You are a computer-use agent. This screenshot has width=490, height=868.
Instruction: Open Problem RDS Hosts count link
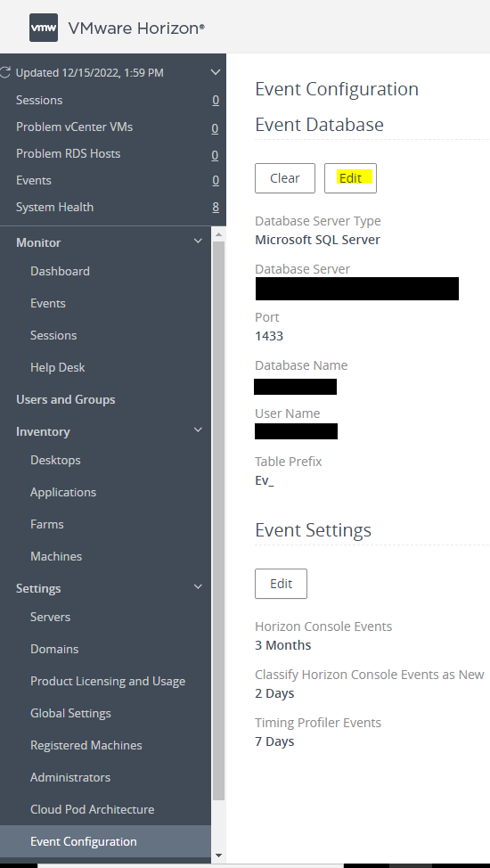[215, 156]
